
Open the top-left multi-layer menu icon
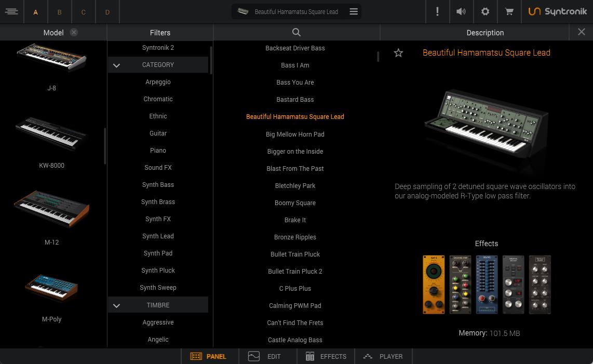pos(11,11)
